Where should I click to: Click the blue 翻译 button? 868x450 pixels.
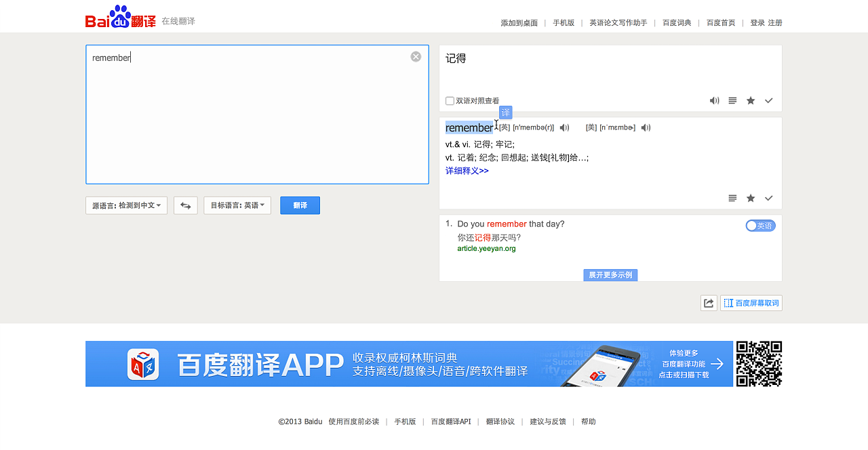tap(300, 205)
